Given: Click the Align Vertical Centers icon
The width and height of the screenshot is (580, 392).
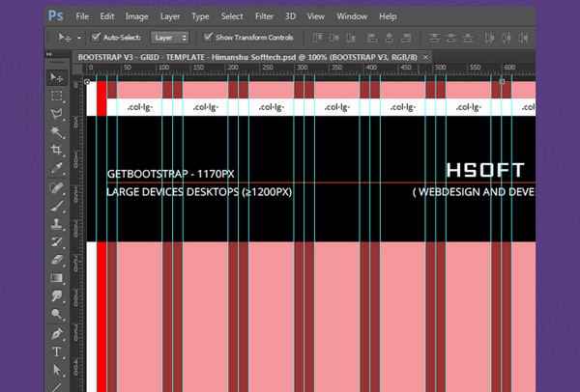Looking at the screenshot, I should click(334, 38).
